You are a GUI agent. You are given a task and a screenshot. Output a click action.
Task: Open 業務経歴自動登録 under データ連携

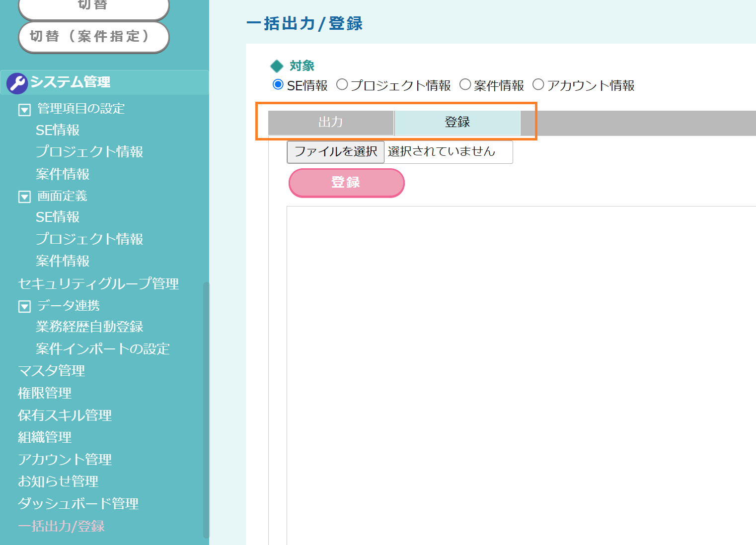[x=89, y=327]
